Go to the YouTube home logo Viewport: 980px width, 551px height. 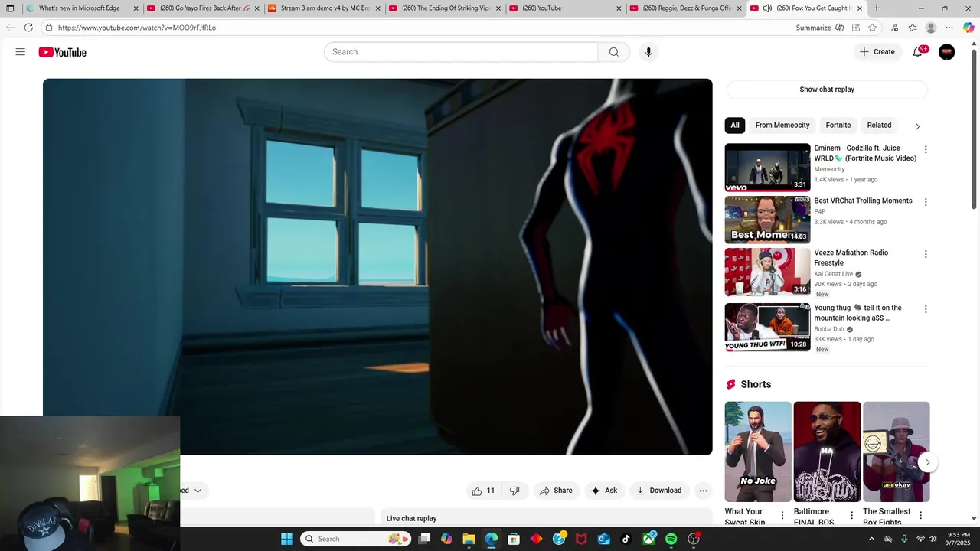tap(63, 52)
